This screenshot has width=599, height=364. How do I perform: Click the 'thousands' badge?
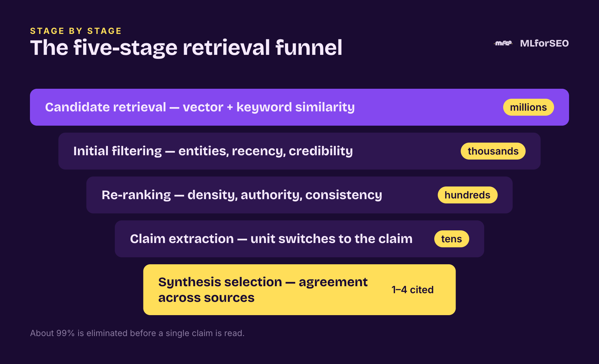click(x=493, y=151)
